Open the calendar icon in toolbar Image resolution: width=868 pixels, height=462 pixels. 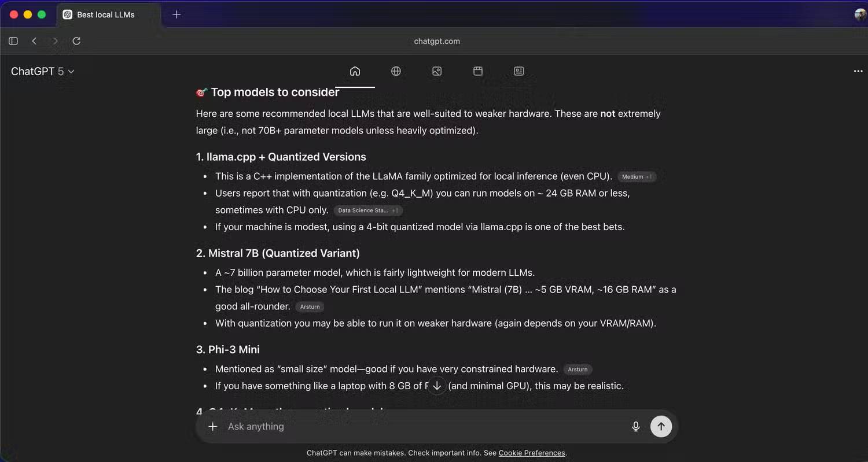point(478,71)
